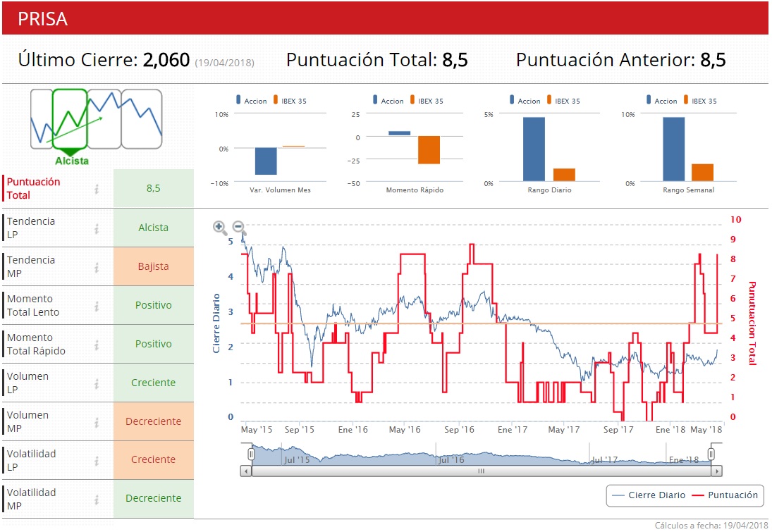Open info icon for Volatilidad MP row
This screenshot has width=772, height=532.
point(97,499)
